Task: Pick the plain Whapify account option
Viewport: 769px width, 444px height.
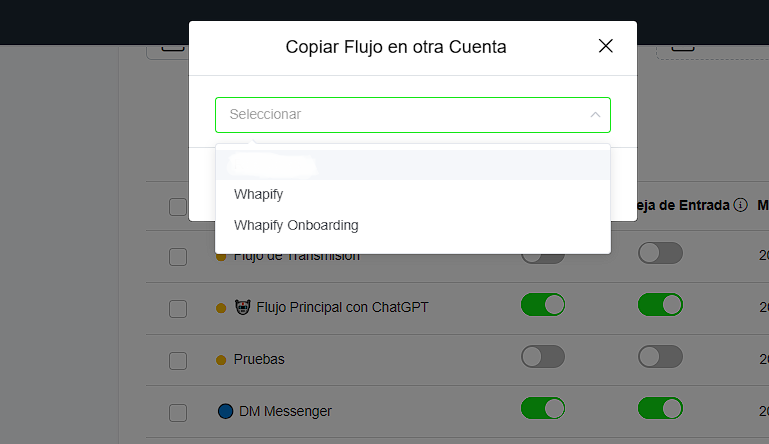Action: (x=259, y=194)
